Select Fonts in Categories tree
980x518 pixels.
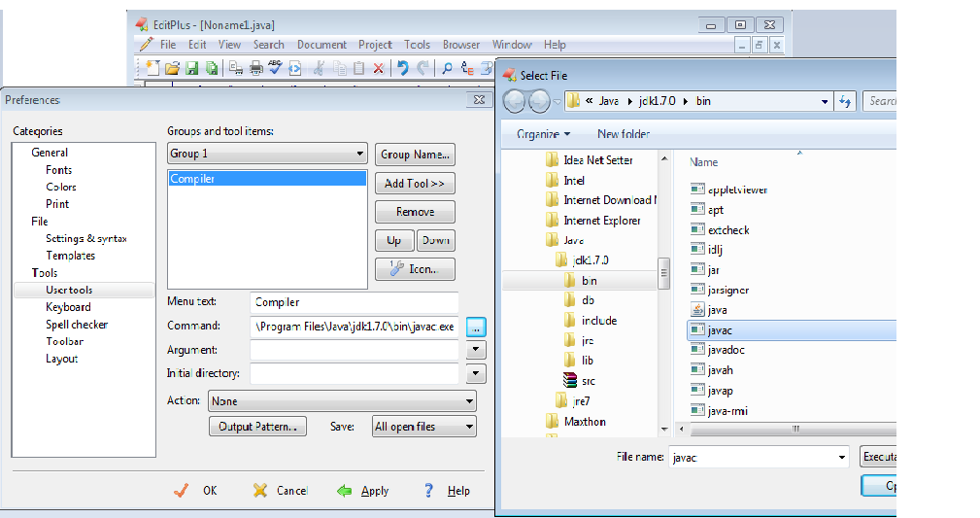coord(58,170)
